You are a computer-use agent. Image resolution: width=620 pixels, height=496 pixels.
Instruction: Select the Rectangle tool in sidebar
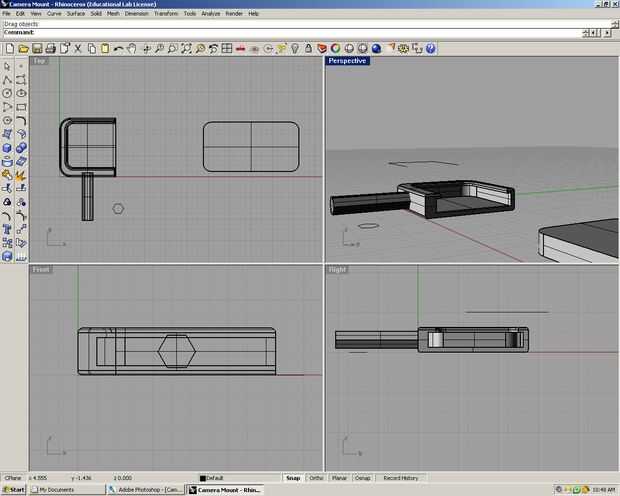pyautogui.click(x=21, y=107)
